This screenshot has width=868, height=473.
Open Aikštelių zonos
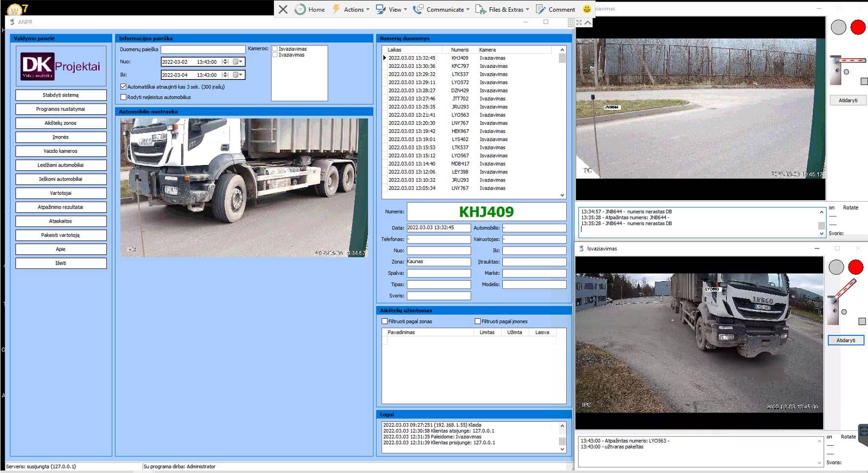pyautogui.click(x=61, y=123)
